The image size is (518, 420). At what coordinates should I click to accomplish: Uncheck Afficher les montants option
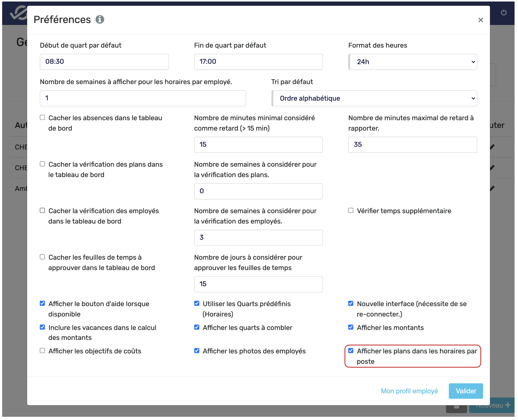(x=351, y=327)
